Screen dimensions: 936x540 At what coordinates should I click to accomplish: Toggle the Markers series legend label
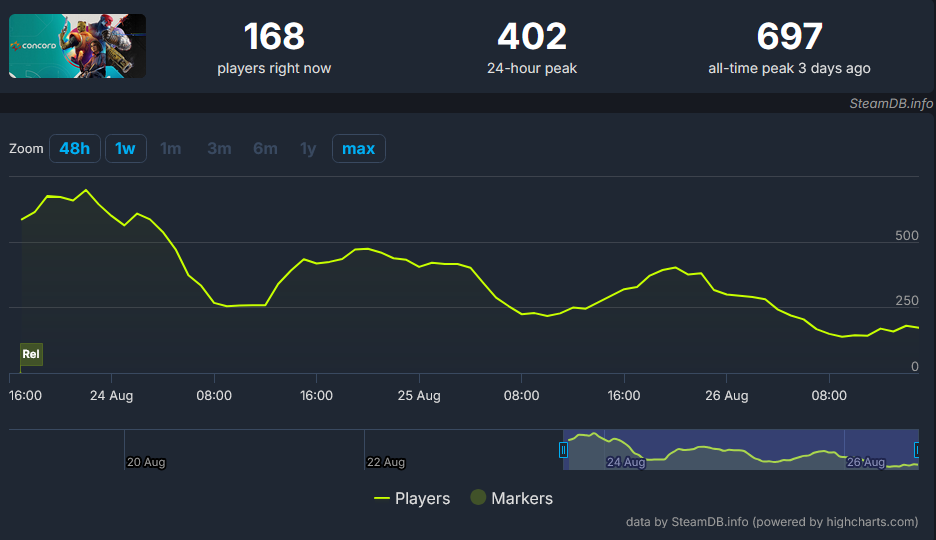click(x=522, y=498)
